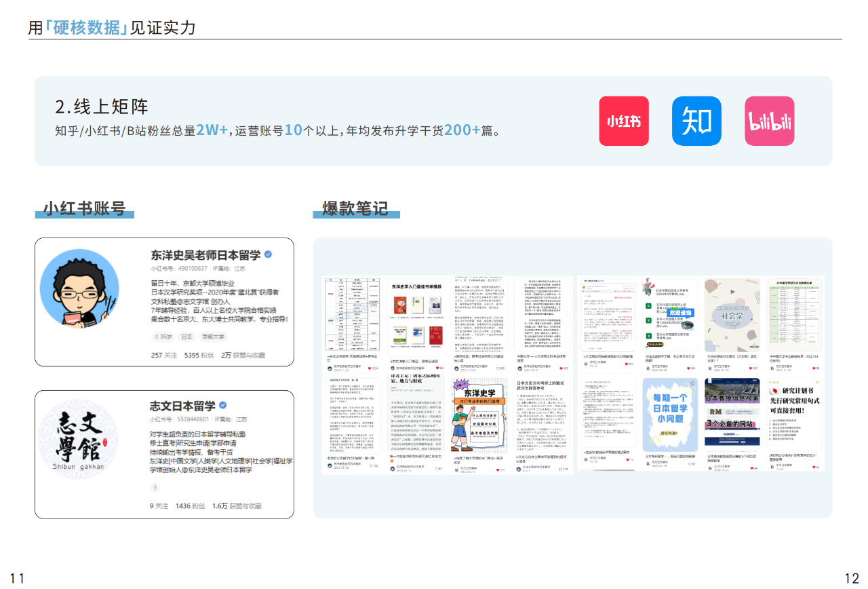Click 257 关注 count
The width and height of the screenshot is (868, 589).
(163, 355)
